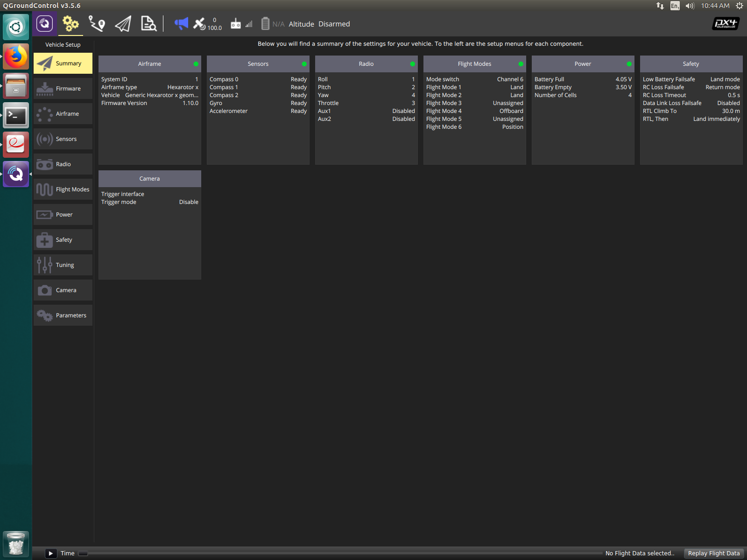Play the flight data replay
This screenshot has width=747, height=560.
point(51,553)
